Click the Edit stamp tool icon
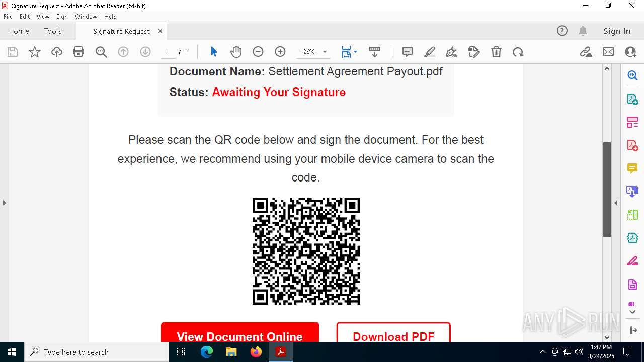This screenshot has width=644, height=362. coord(474,52)
